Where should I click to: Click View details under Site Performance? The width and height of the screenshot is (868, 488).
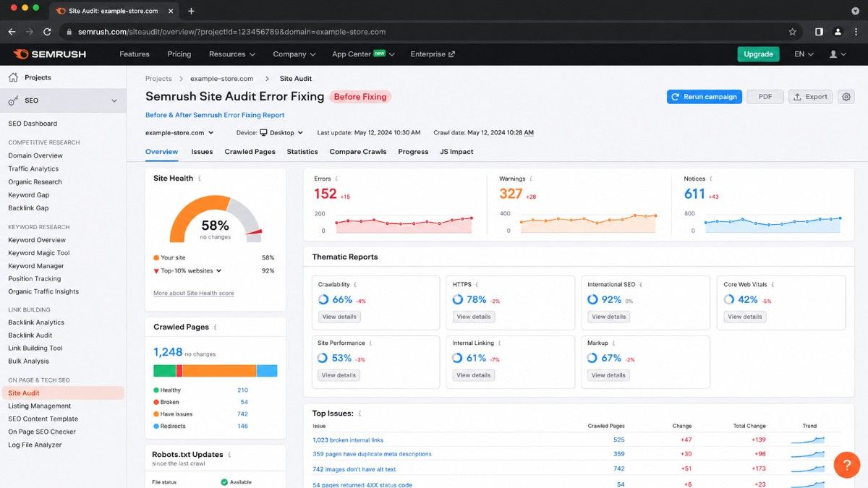tap(339, 375)
